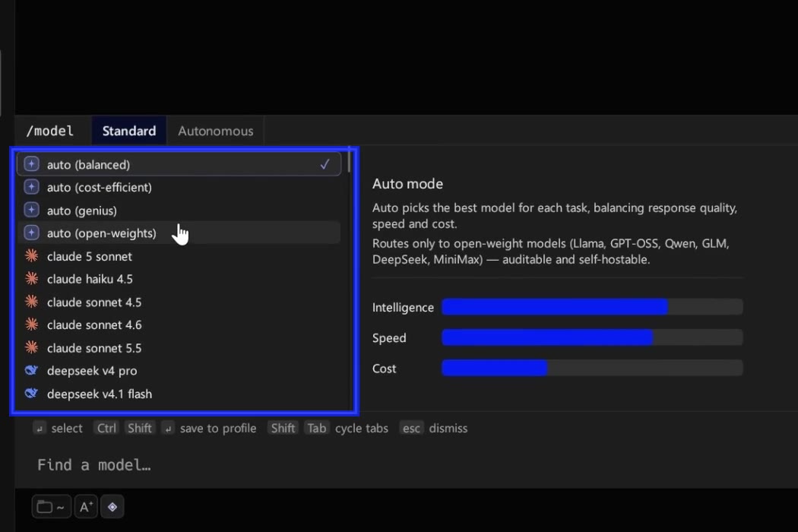The height and width of the screenshot is (532, 798).
Task: Click the sparkle icon beside auto (genius)
Action: point(32,211)
